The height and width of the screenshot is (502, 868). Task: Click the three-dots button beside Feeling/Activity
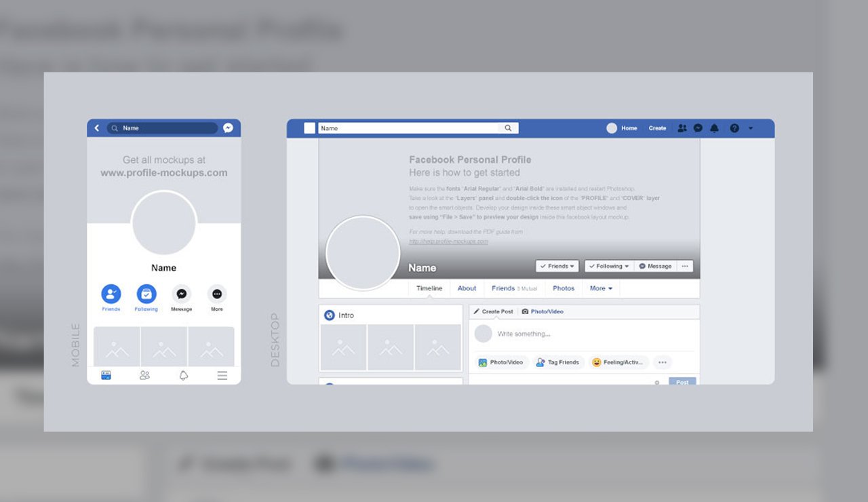(x=663, y=362)
